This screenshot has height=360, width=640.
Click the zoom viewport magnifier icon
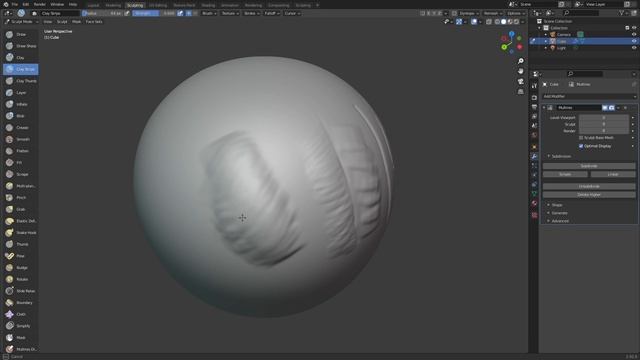click(520, 61)
